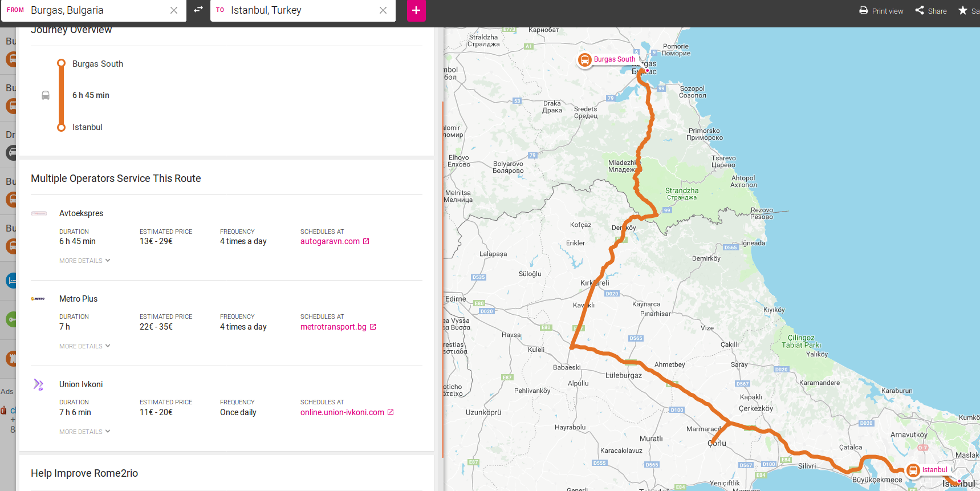Click the Burgas South bus marker on map
The image size is (980, 491).
click(x=585, y=60)
